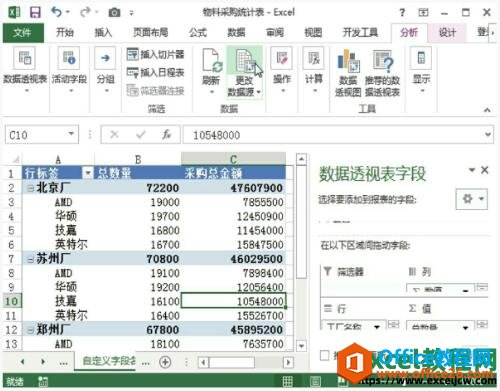Toggle the defer layout update checkbox
The height and width of the screenshot is (391, 500).
(x=324, y=355)
